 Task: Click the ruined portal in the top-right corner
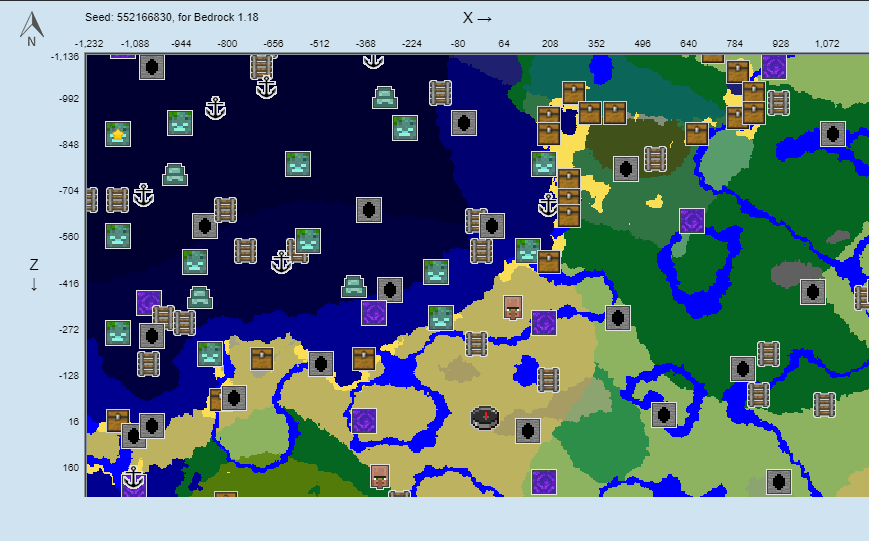click(773, 67)
